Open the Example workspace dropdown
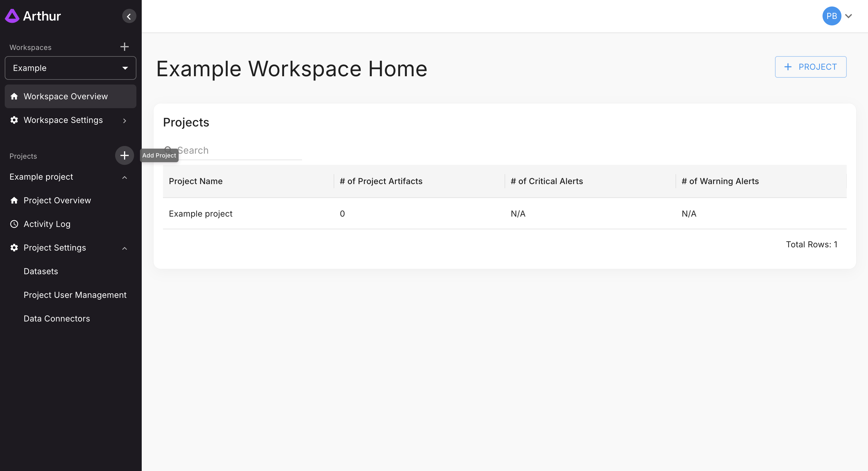 (x=71, y=68)
